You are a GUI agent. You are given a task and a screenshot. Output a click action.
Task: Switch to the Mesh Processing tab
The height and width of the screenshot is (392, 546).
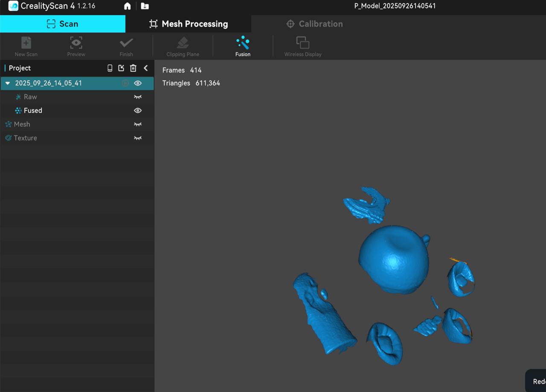(188, 24)
